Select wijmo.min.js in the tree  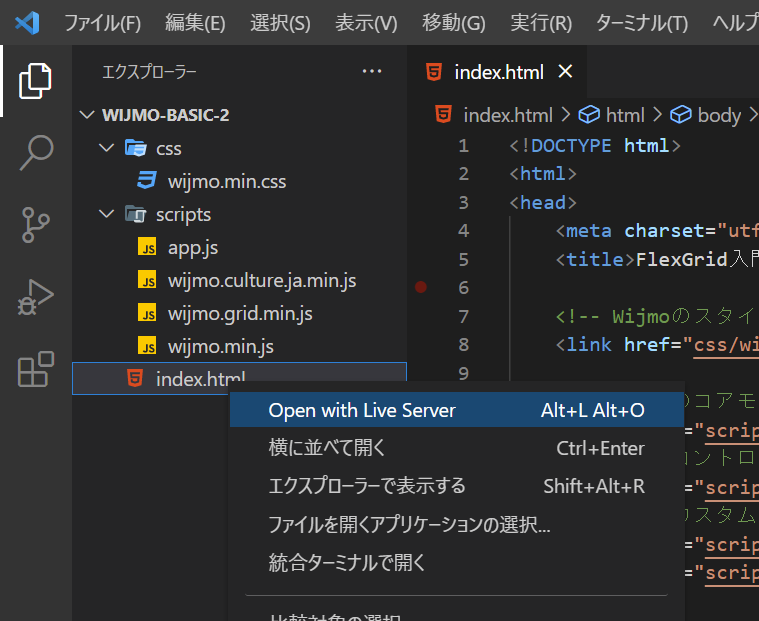click(x=240, y=346)
